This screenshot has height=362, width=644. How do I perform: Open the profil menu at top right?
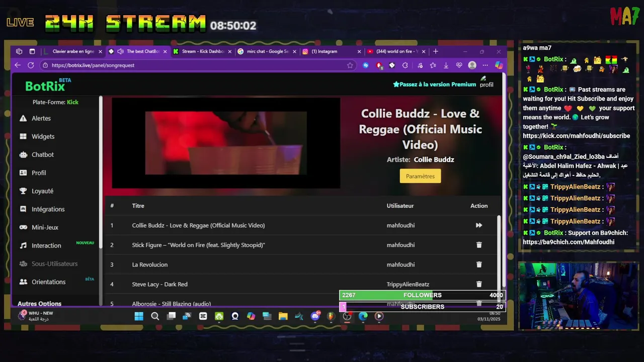486,82
